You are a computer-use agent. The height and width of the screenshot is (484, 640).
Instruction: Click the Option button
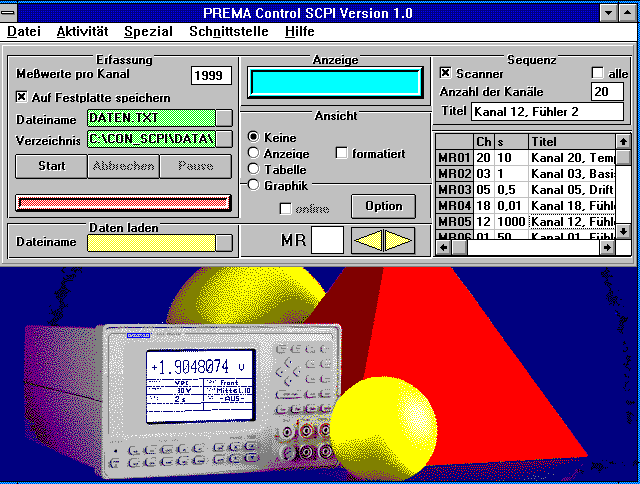[x=384, y=206]
